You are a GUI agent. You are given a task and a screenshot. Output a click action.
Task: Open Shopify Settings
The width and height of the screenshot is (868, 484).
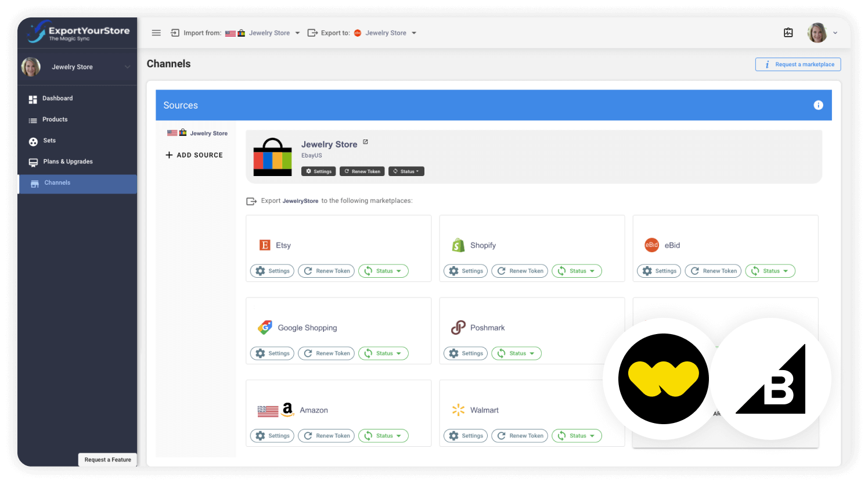pyautogui.click(x=466, y=271)
